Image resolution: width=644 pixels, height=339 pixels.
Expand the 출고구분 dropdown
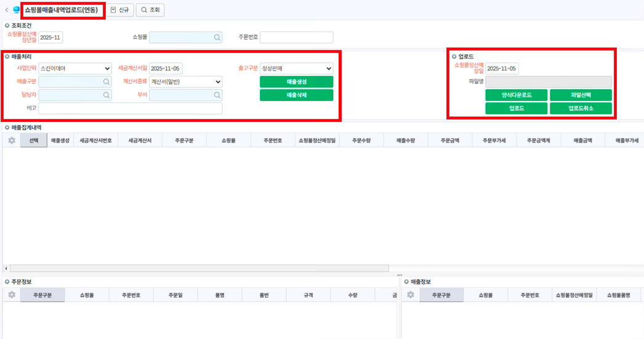click(x=296, y=68)
